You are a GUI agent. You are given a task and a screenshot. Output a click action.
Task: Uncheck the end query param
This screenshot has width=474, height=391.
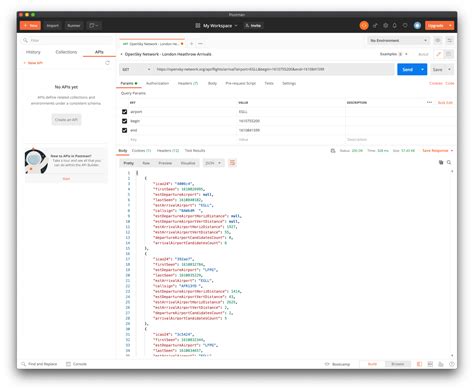124,130
